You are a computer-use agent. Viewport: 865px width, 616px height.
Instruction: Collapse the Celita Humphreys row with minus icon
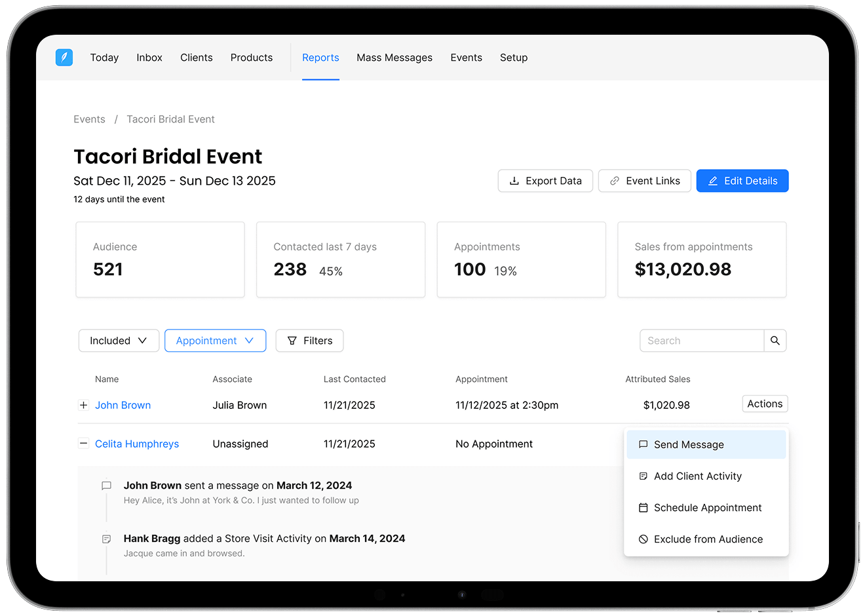click(x=83, y=444)
